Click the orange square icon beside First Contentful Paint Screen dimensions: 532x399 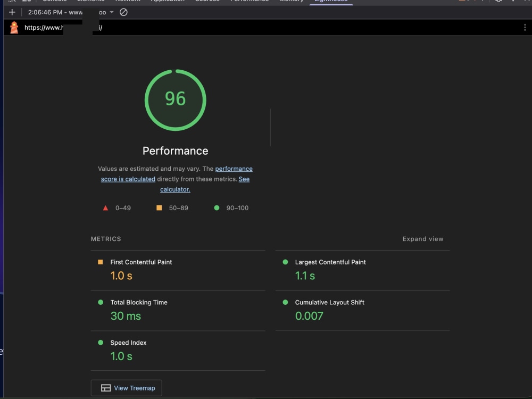[101, 262]
